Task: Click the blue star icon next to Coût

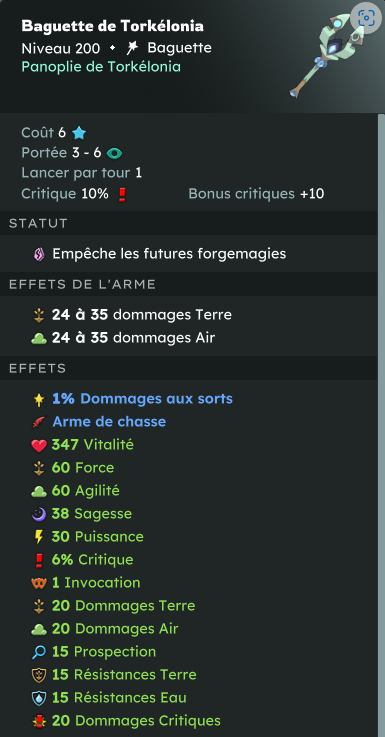Action: [x=79, y=133]
